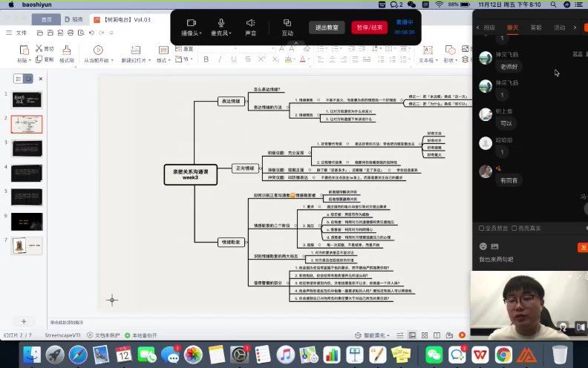Image resolution: width=588 pixels, height=368 pixels.
Task: Click the open-folder icon in quick toolbar
Action: 40,33
